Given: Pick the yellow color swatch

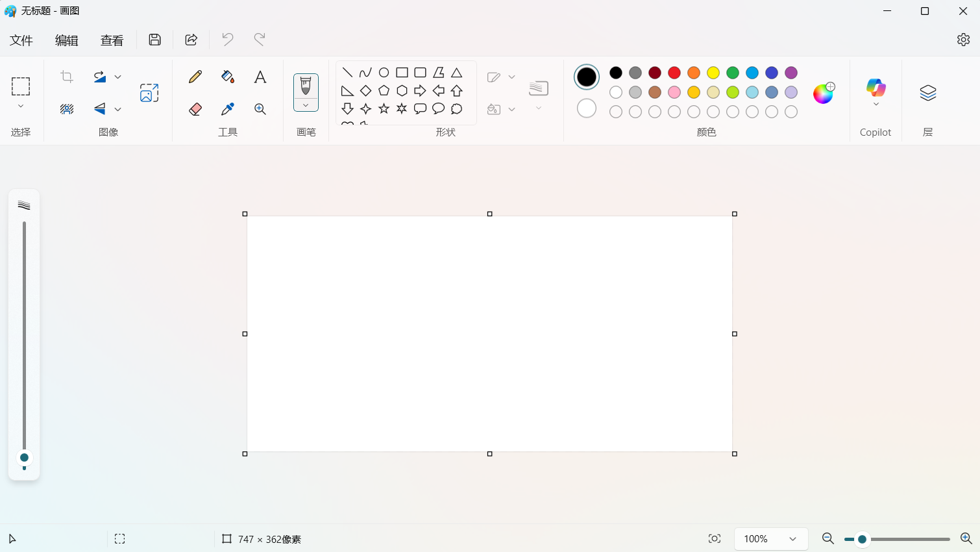Looking at the screenshot, I should click(x=713, y=73).
